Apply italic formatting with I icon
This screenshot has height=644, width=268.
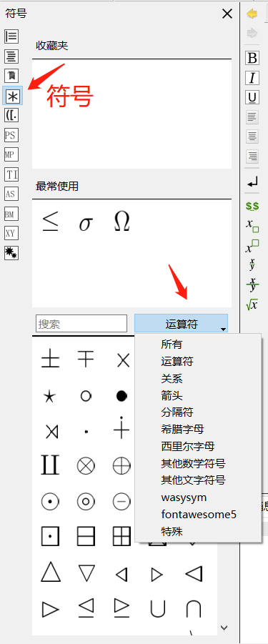[x=252, y=78]
